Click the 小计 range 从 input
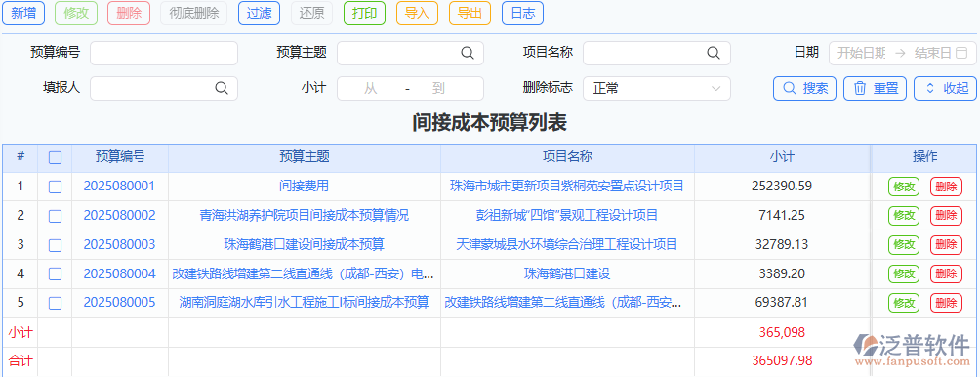 (x=371, y=89)
